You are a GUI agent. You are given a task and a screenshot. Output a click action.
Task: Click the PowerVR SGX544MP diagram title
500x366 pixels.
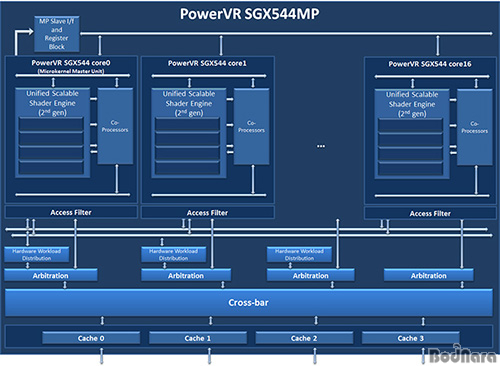[250, 14]
